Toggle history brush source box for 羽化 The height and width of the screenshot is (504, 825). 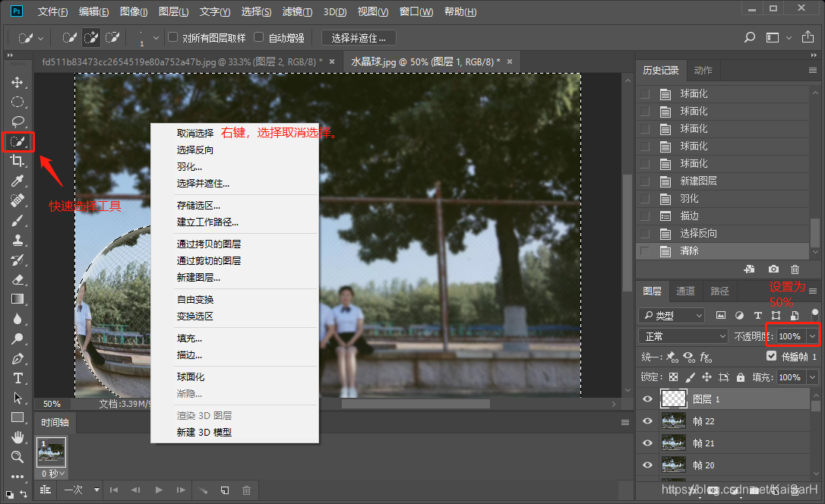(x=645, y=199)
